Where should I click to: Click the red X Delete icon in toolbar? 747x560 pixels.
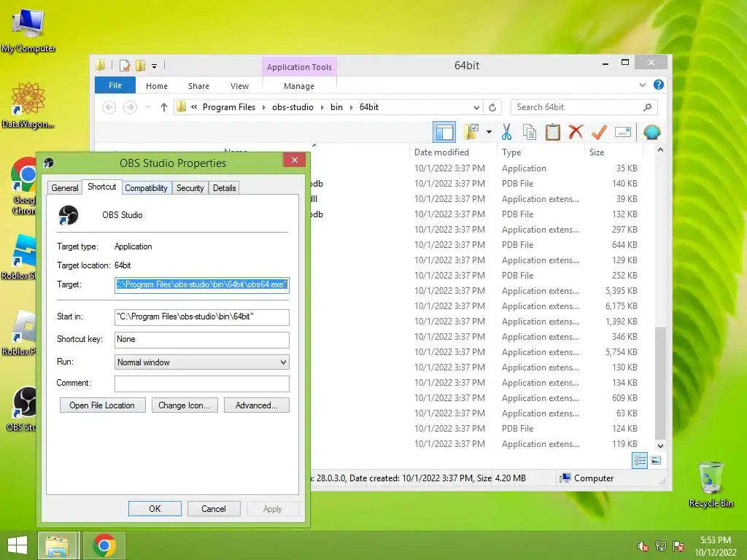(x=576, y=131)
